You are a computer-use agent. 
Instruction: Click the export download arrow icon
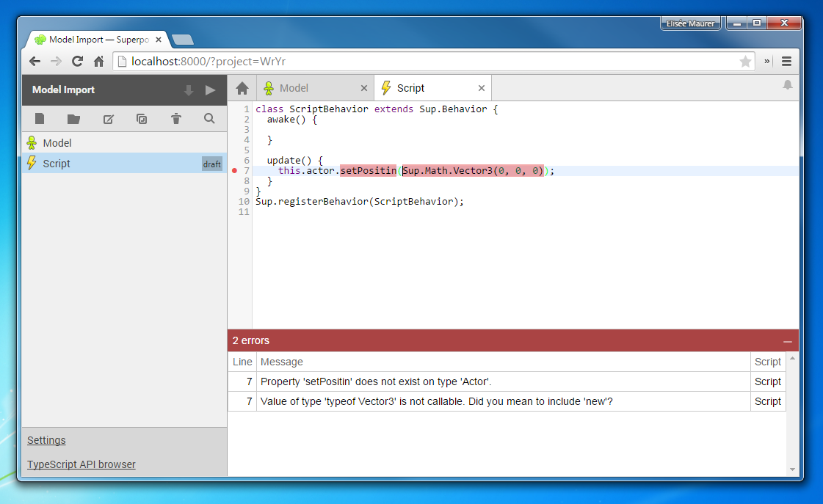[189, 90]
